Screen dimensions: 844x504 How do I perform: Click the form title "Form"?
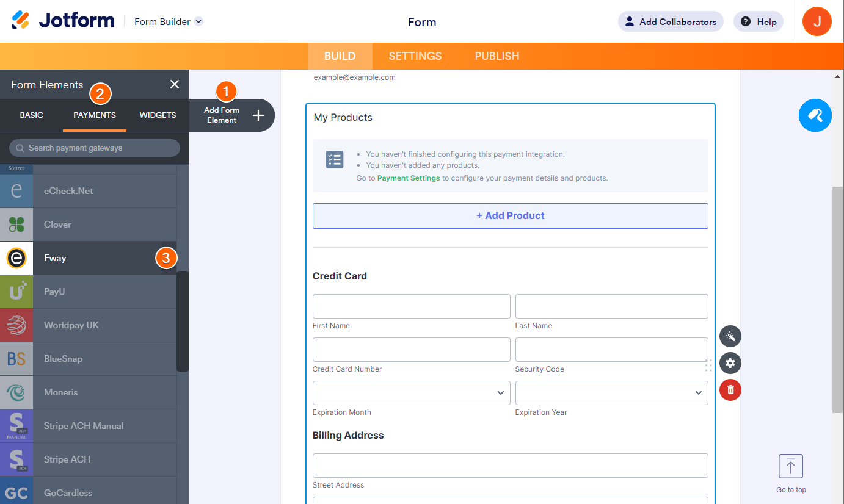[422, 22]
